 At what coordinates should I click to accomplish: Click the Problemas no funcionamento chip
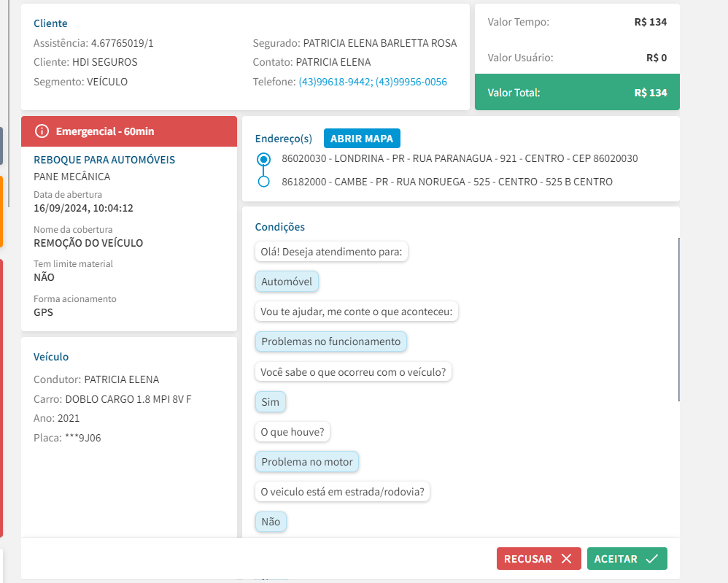tap(330, 341)
